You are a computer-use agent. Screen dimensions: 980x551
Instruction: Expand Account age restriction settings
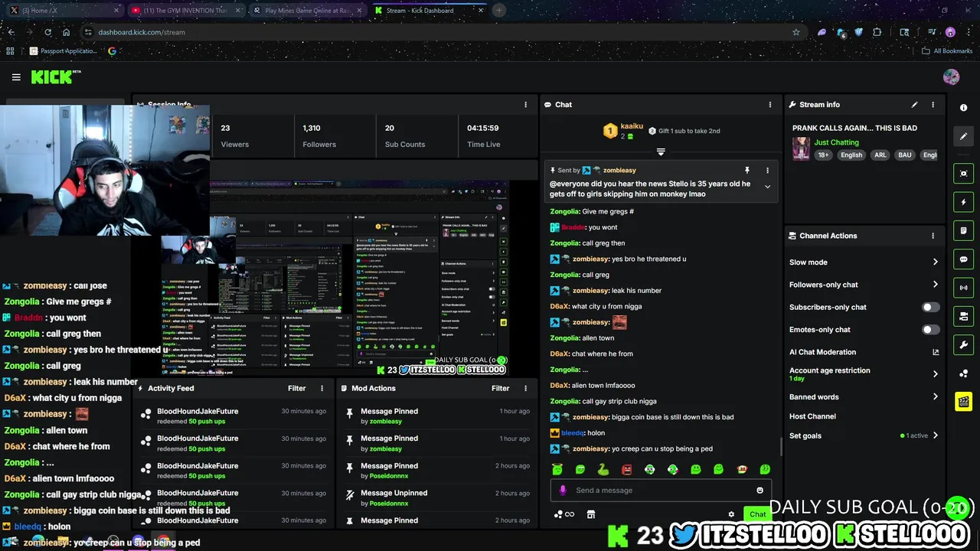pyautogui.click(x=935, y=374)
